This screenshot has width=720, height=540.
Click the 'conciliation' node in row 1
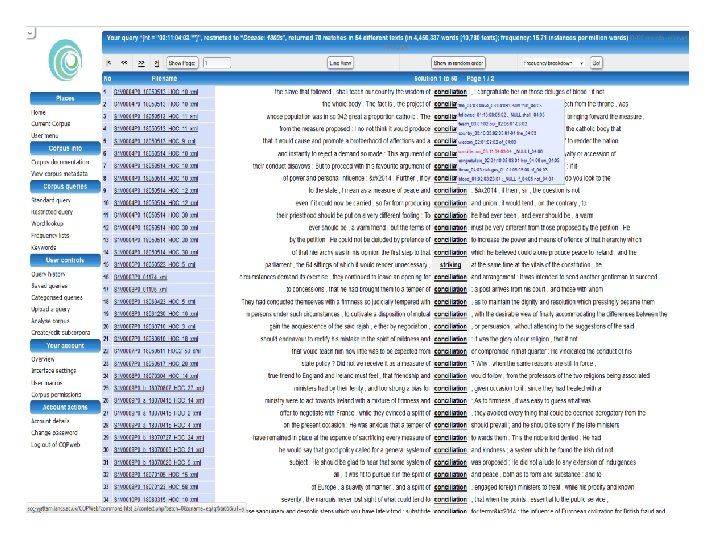tap(450, 92)
